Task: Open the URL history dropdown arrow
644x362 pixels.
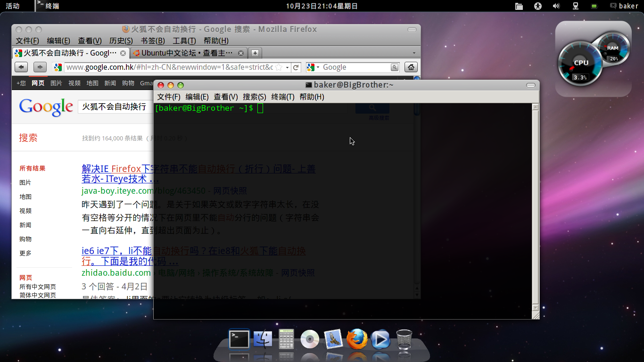Action: (287, 67)
